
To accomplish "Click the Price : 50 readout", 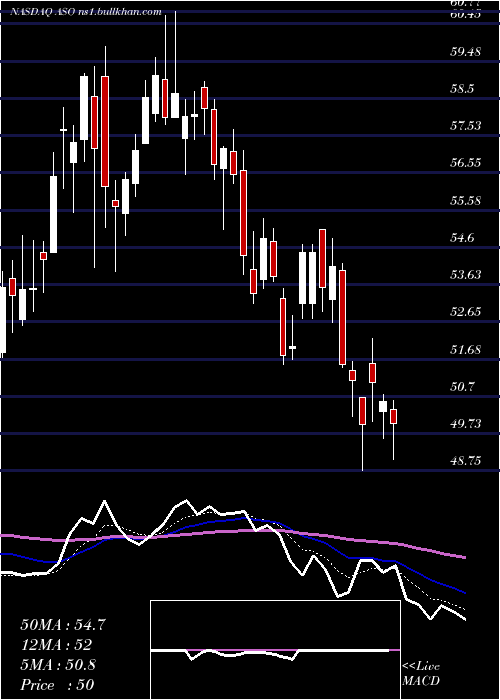I will click(57, 685).
